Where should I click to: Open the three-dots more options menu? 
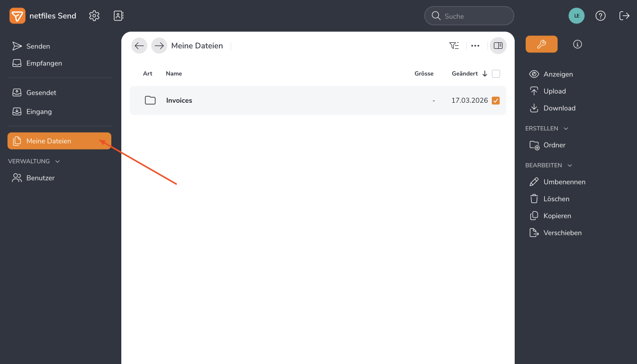click(475, 46)
